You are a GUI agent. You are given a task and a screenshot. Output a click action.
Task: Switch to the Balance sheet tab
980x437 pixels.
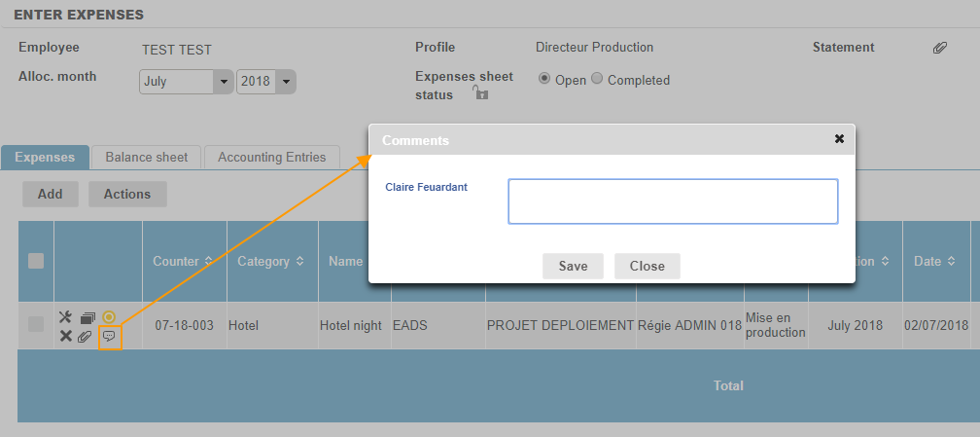pyautogui.click(x=147, y=157)
